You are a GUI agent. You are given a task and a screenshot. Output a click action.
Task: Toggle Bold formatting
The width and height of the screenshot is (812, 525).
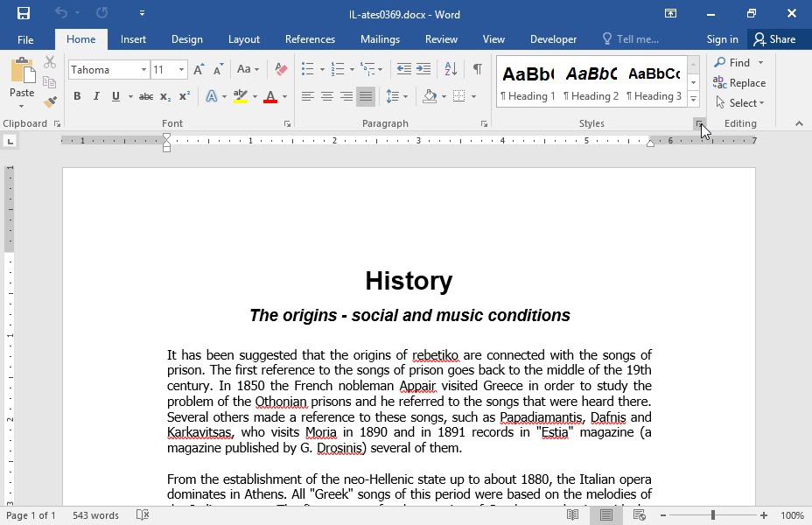click(x=77, y=96)
